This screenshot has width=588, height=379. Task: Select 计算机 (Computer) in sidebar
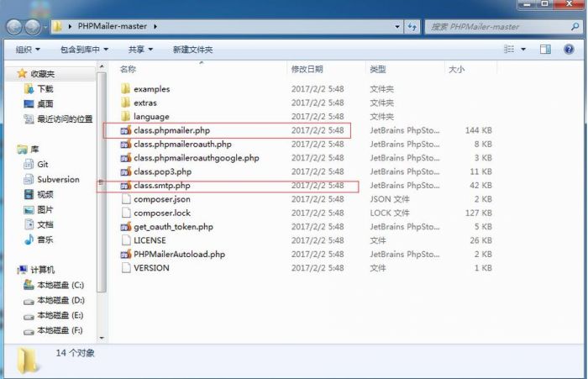click(x=36, y=270)
